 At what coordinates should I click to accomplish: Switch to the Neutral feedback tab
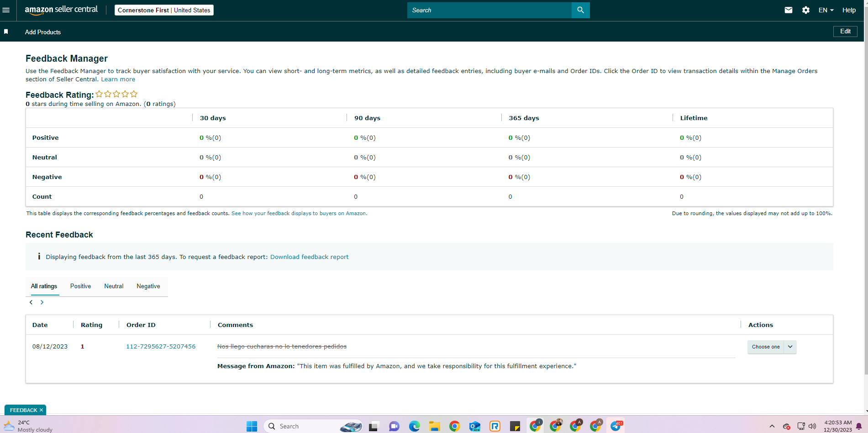point(114,286)
